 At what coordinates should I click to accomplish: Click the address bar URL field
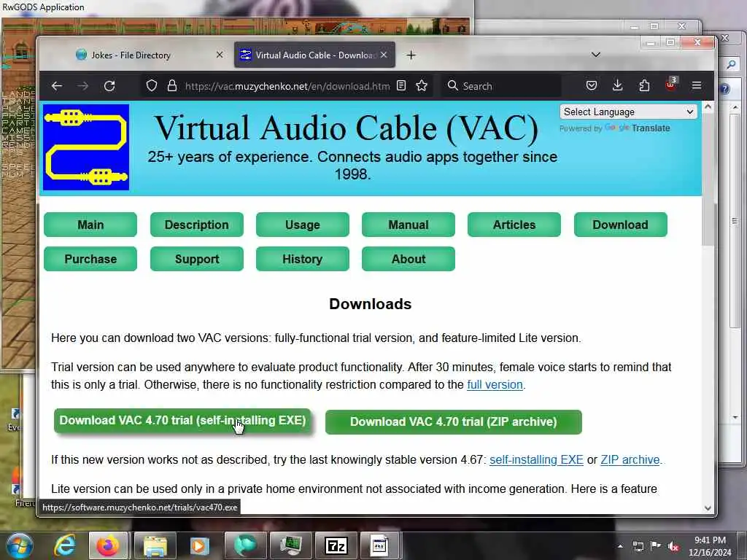287,86
